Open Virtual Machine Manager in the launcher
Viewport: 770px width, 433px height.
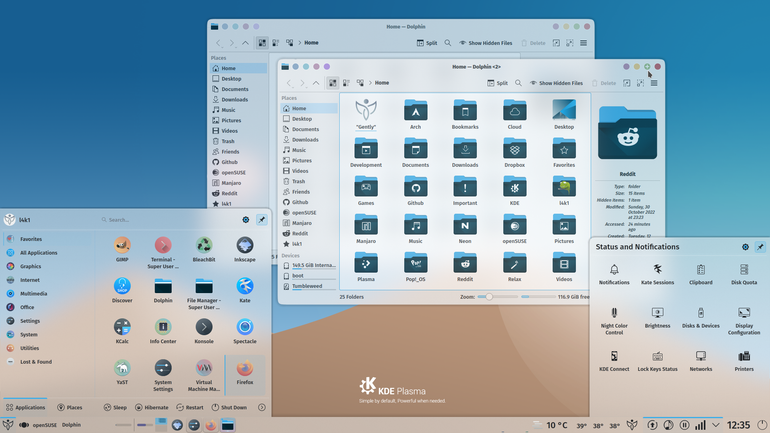204,376
